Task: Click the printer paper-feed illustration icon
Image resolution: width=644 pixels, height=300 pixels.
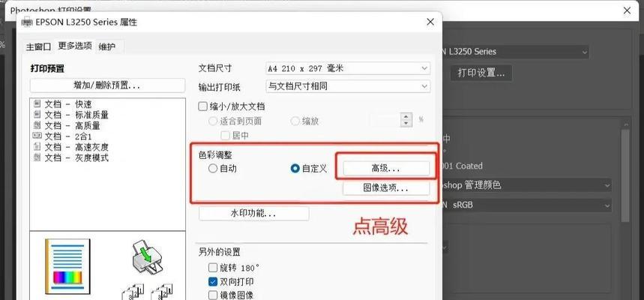Action: click(147, 257)
